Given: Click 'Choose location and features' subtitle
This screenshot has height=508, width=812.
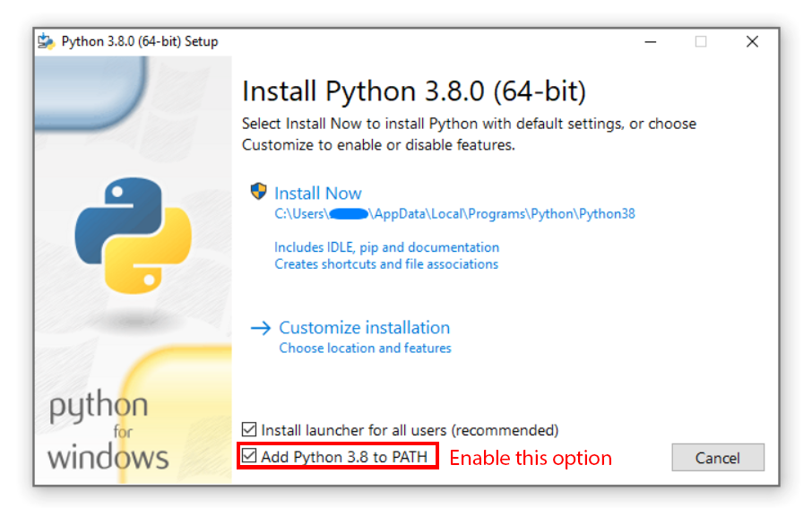Looking at the screenshot, I should click(365, 348).
